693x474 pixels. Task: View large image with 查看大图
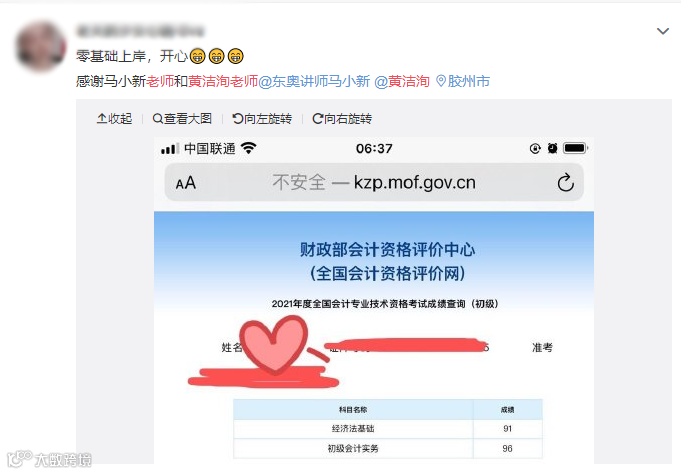(182, 118)
